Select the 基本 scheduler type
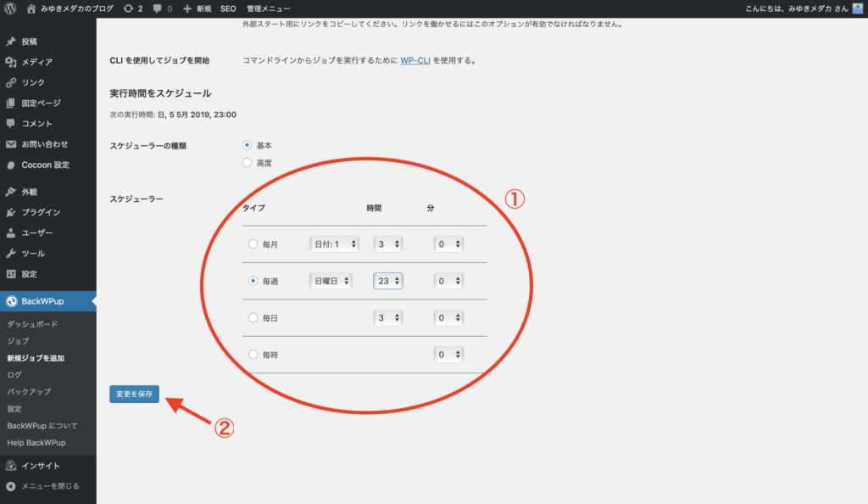 point(247,145)
